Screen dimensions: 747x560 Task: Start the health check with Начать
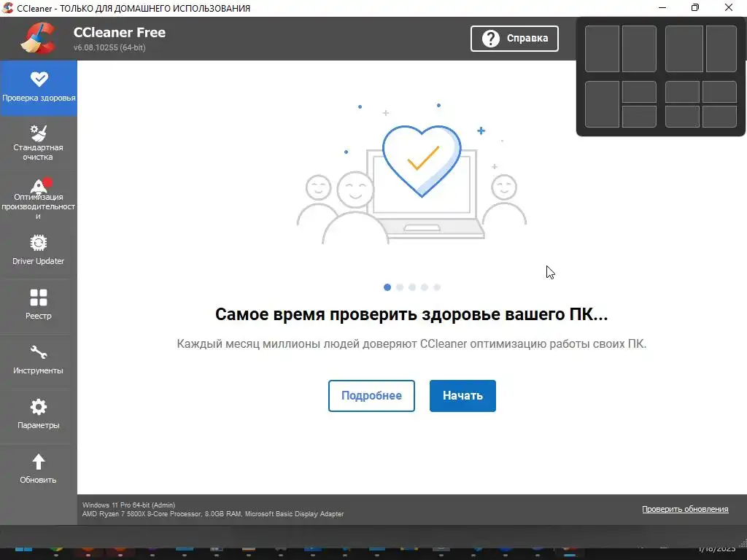pos(462,396)
